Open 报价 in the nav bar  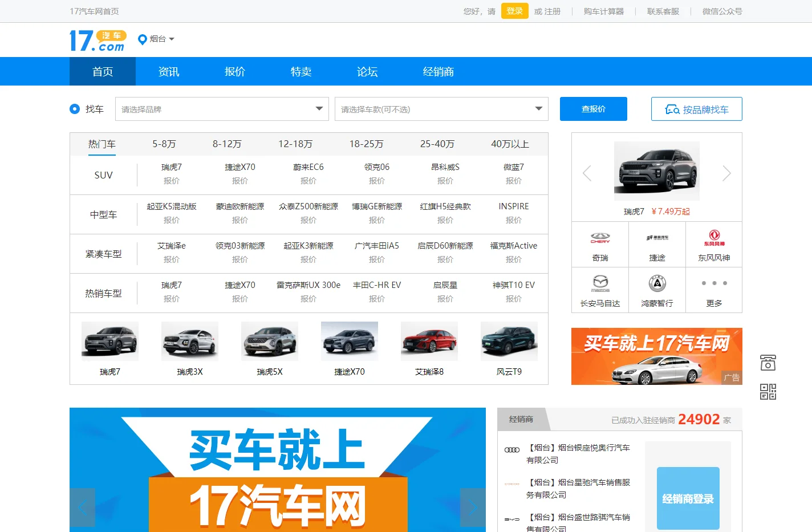[235, 71]
